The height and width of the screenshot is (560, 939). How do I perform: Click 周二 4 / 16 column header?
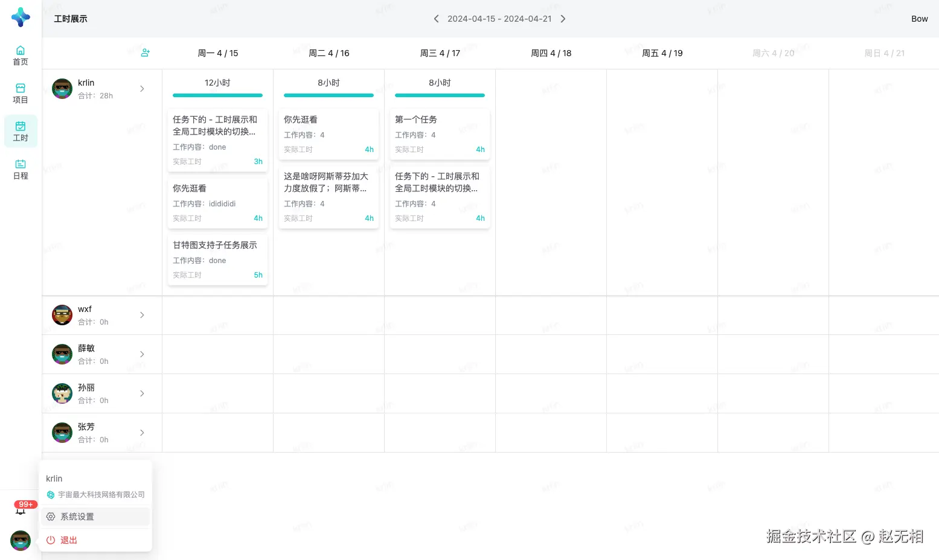pyautogui.click(x=329, y=53)
